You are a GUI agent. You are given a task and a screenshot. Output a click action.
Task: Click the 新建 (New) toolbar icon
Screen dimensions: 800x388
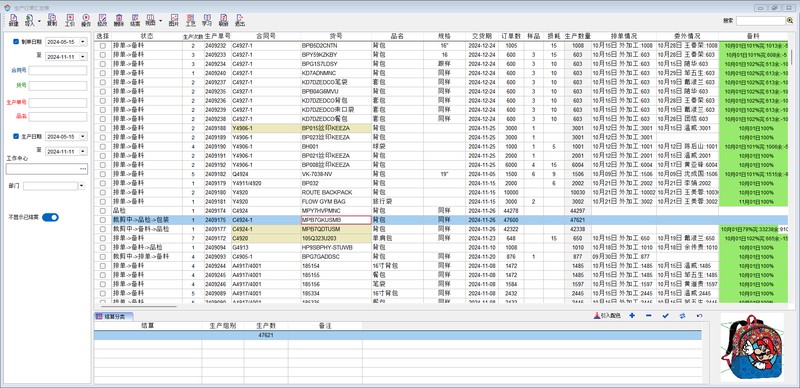click(14, 20)
